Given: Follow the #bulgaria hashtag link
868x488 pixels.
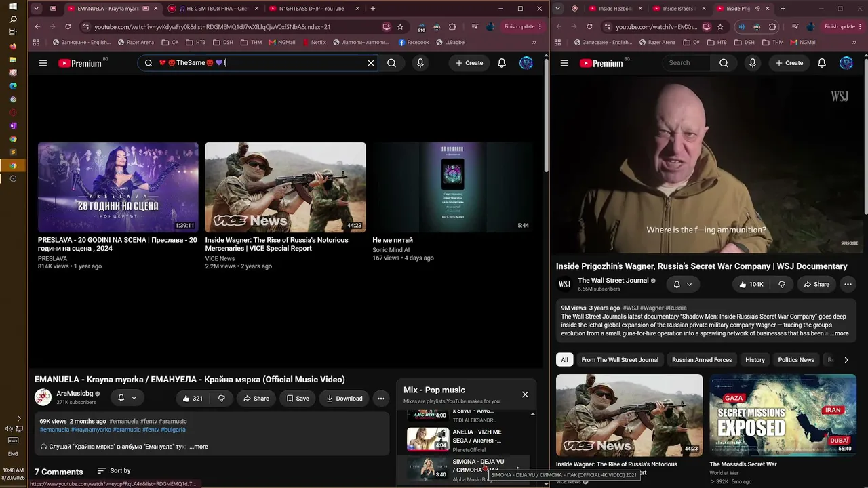Looking at the screenshot, I should [173, 430].
